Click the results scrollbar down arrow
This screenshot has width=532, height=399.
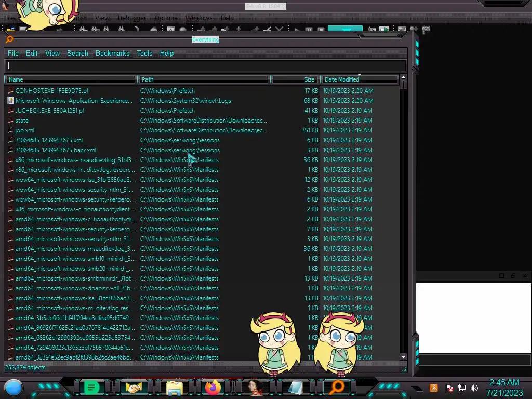point(403,356)
